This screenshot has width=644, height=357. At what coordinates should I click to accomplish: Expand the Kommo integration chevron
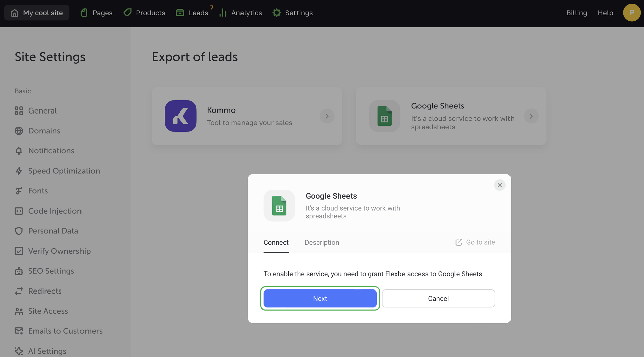click(x=327, y=116)
